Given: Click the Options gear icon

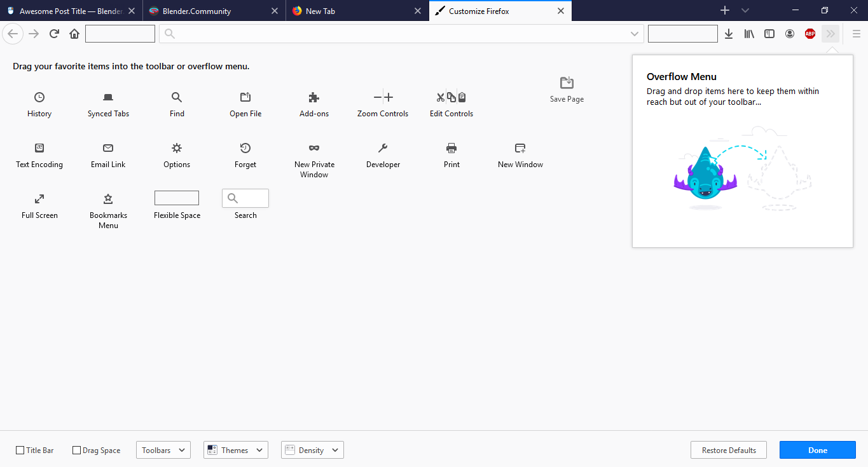Looking at the screenshot, I should click(x=177, y=148).
